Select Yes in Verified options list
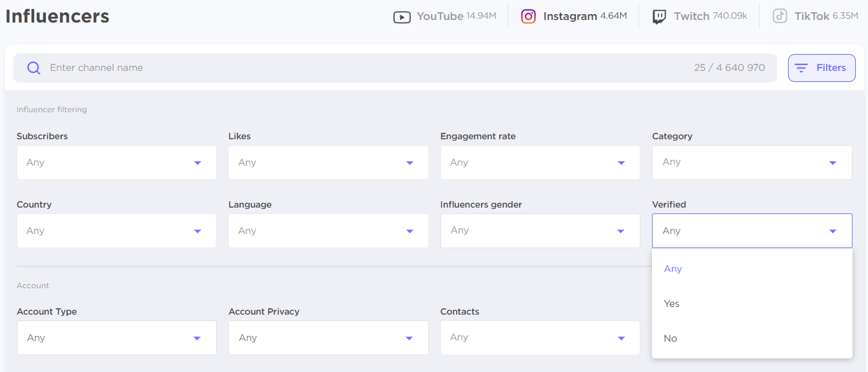The image size is (868, 372). (x=752, y=304)
